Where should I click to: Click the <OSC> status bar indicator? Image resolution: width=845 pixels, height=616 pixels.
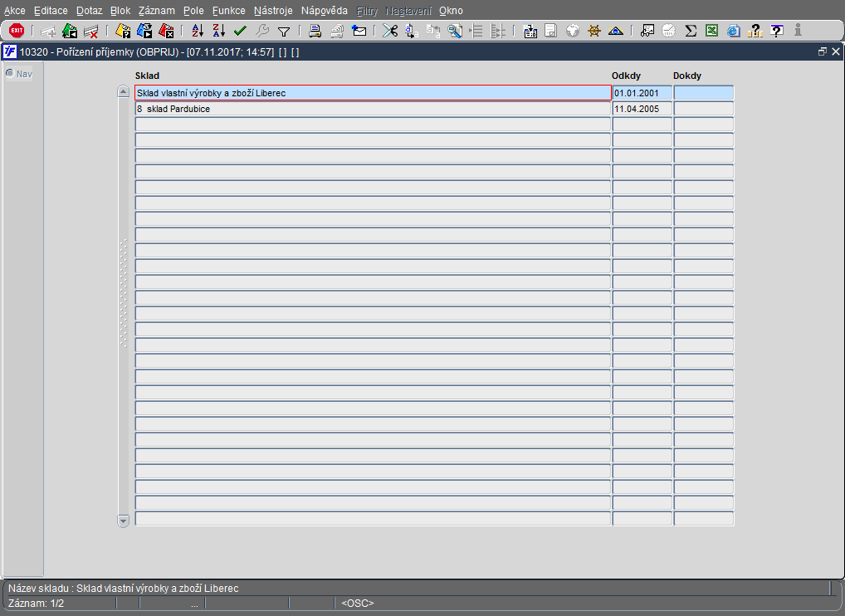357,603
